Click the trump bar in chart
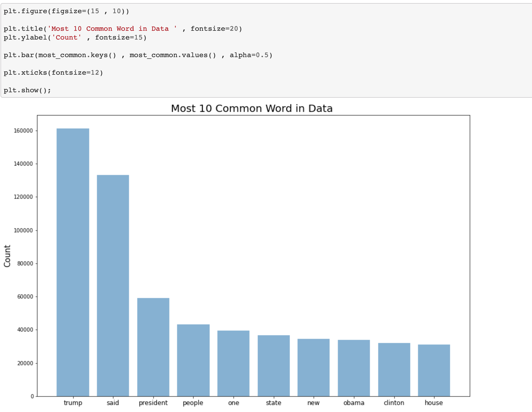The image size is (532, 412). [73, 262]
